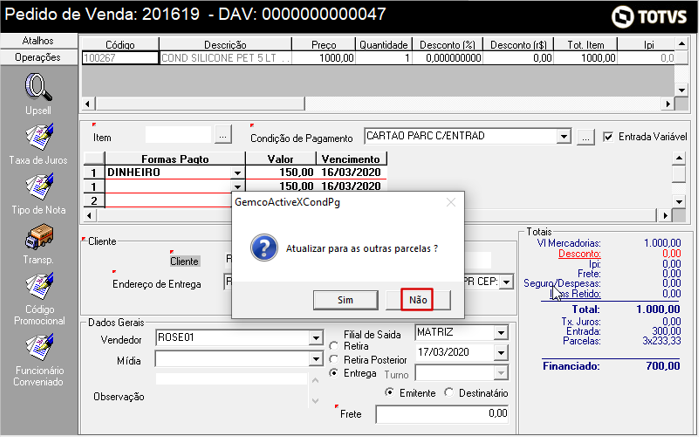Screen dimensions: 699x437
Task: Select the Descrição column header
Action: point(226,45)
